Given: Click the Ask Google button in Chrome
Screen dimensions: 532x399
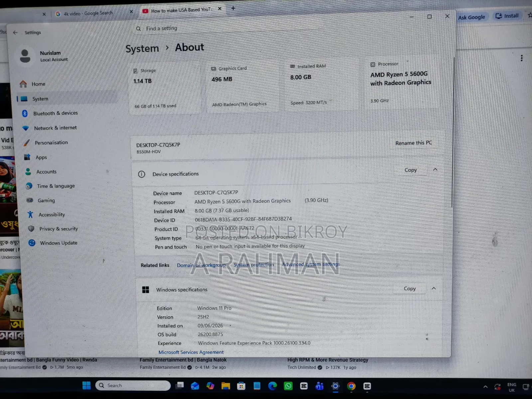Looking at the screenshot, I should click(x=471, y=17).
